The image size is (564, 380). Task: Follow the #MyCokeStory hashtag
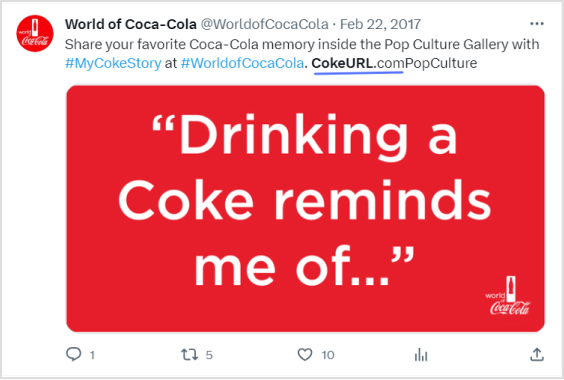113,63
